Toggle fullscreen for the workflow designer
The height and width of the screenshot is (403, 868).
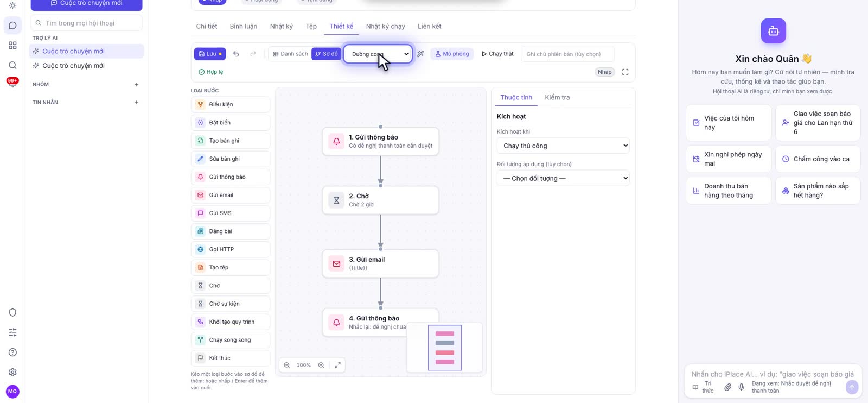click(x=625, y=72)
